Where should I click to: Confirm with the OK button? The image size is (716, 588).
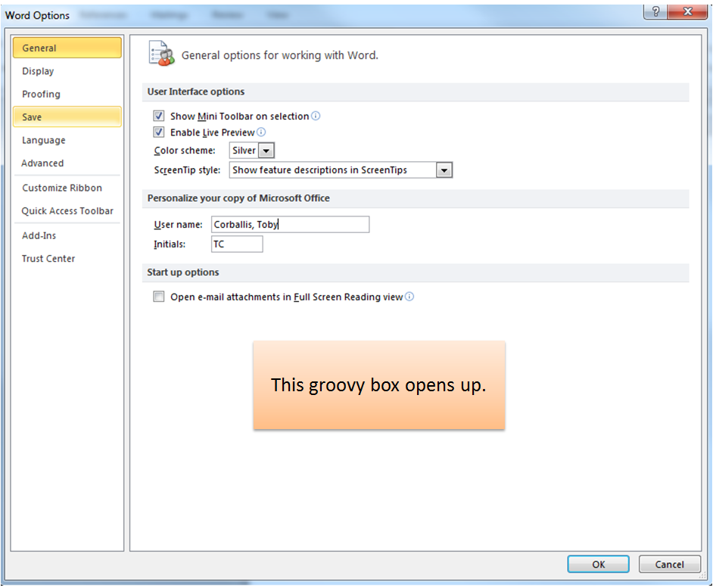coord(598,565)
